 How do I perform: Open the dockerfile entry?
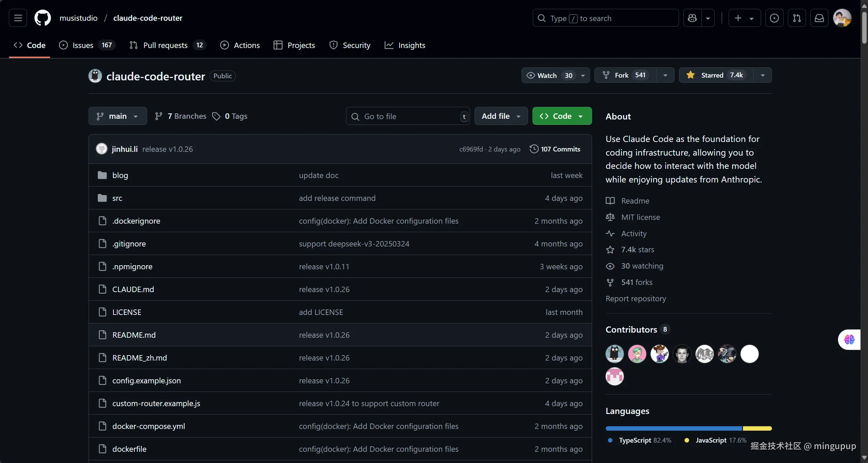pyautogui.click(x=129, y=449)
